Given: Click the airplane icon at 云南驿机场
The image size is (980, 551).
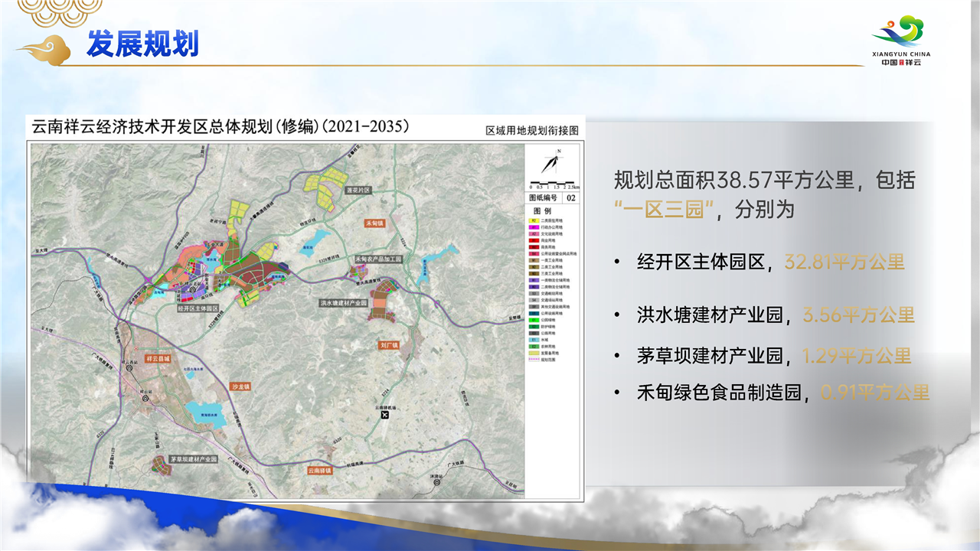Looking at the screenshot, I should [395, 417].
